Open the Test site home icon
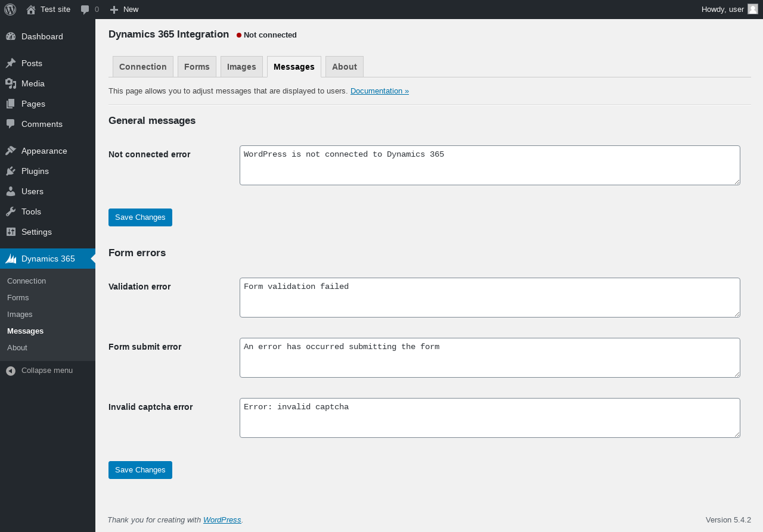The height and width of the screenshot is (532, 763). (x=31, y=10)
